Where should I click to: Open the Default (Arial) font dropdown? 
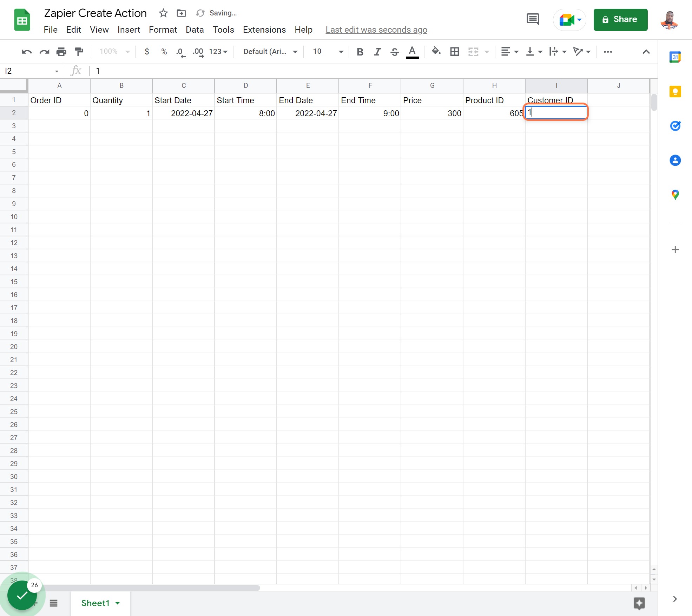[x=270, y=52]
